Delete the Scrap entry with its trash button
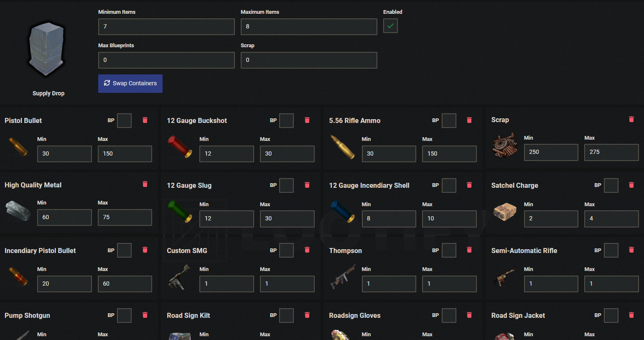The image size is (644, 340). coord(631,119)
